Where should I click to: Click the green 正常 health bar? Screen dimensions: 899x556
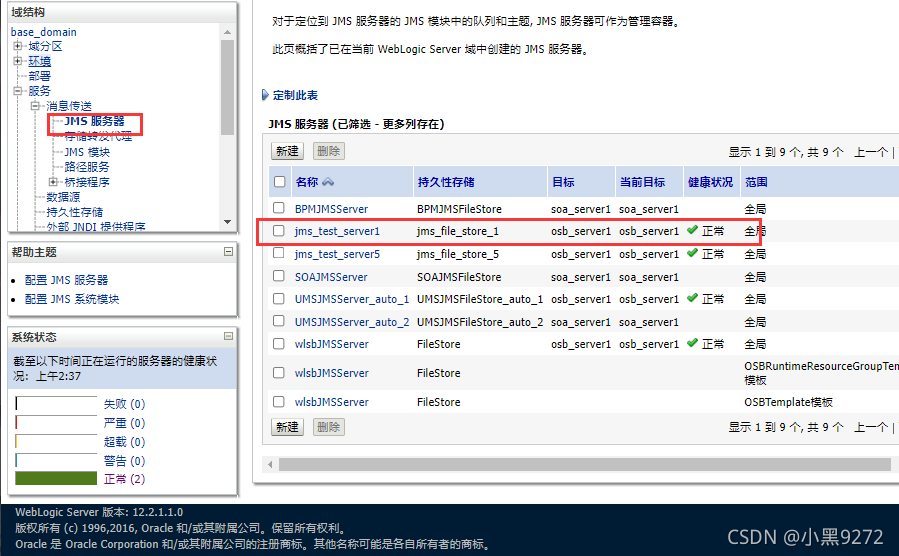click(x=56, y=479)
